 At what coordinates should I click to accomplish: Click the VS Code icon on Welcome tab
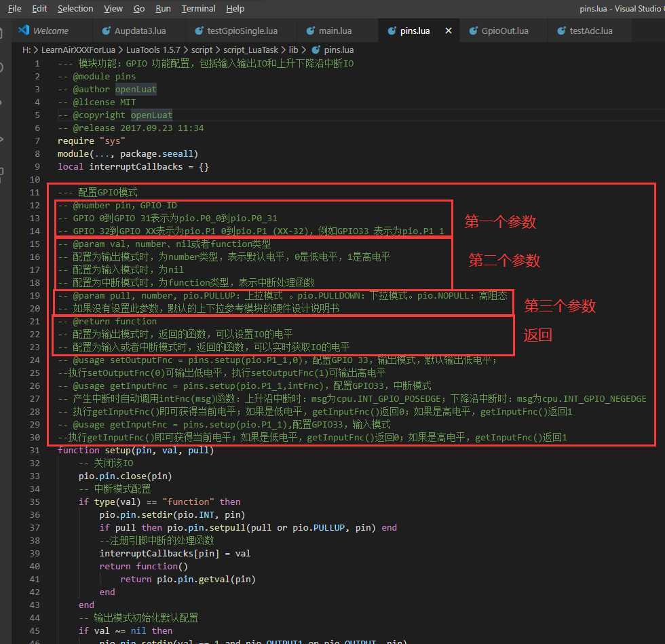pyautogui.click(x=23, y=30)
